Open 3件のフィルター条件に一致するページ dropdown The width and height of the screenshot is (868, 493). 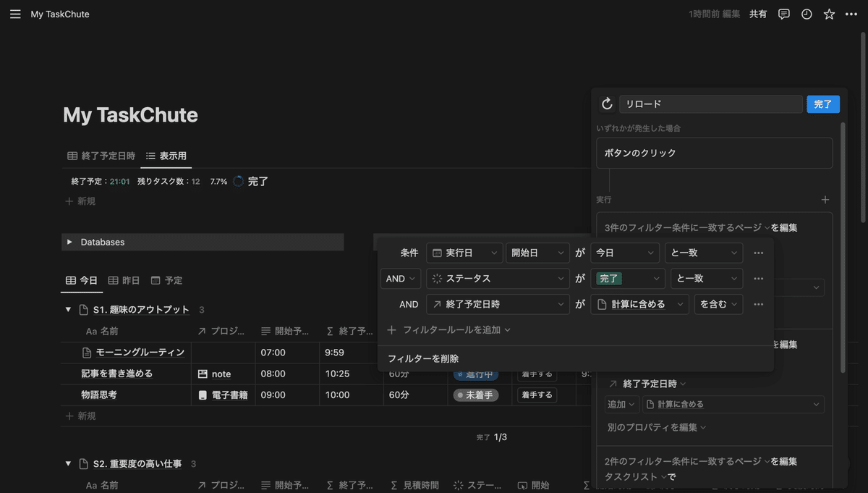(687, 227)
